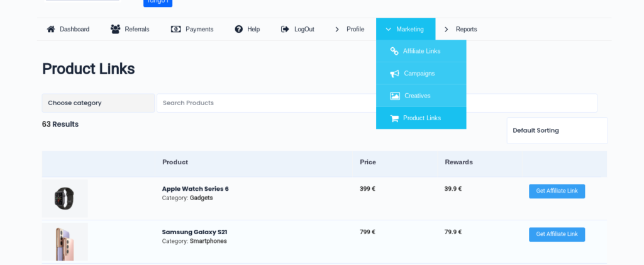This screenshot has height=265, width=644.
Task: Click the Referrals people icon
Action: point(116,29)
